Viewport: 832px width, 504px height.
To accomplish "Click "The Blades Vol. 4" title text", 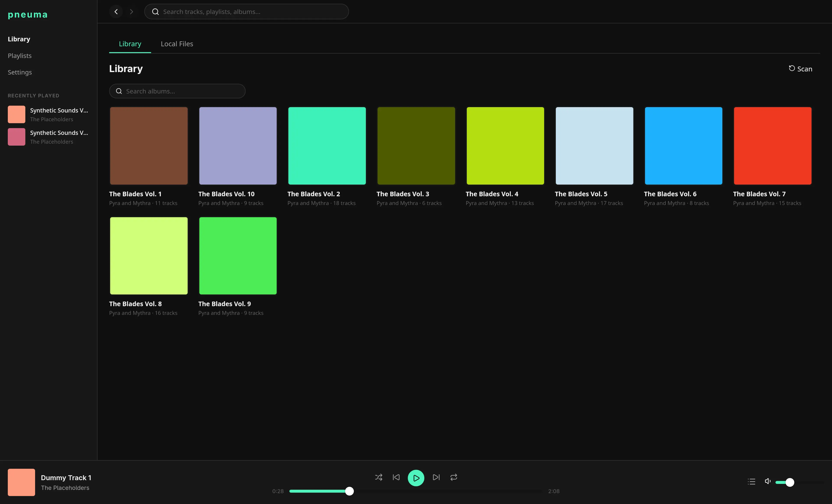I will point(492,194).
